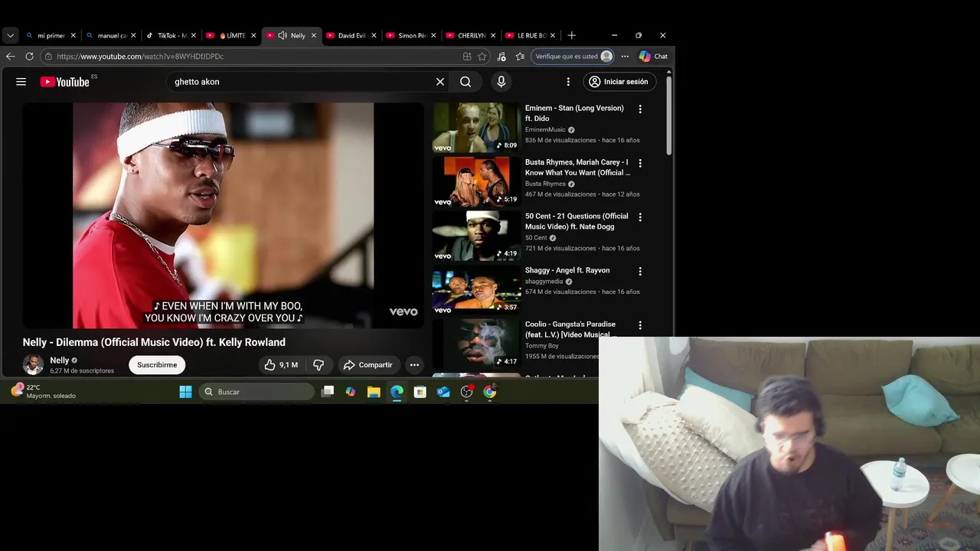The image size is (980, 551).
Task: Open the Eminem - Stan thumbnail
Action: point(476,128)
